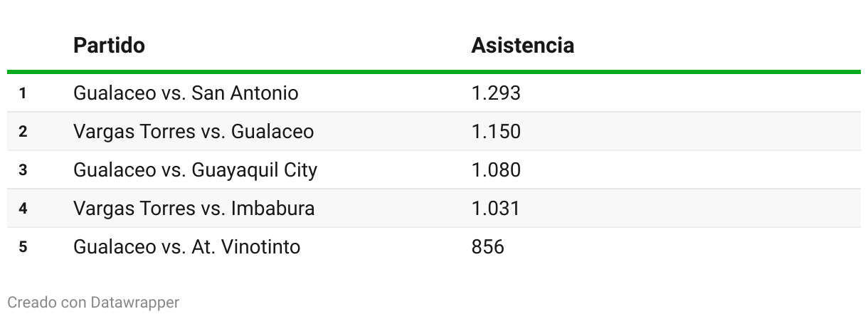Click rank number 3 in the third row
This screenshot has width=868, height=319.
pos(23,170)
